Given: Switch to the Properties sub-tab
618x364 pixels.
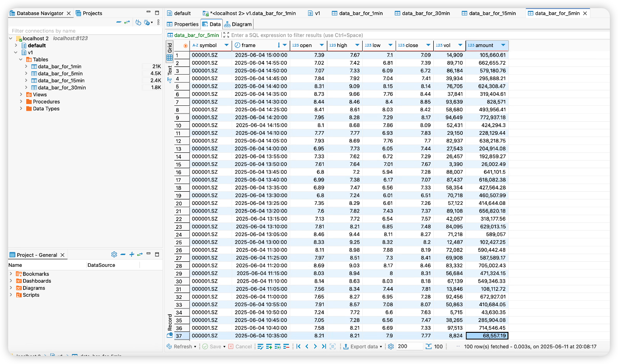Looking at the screenshot, I should 183,24.
